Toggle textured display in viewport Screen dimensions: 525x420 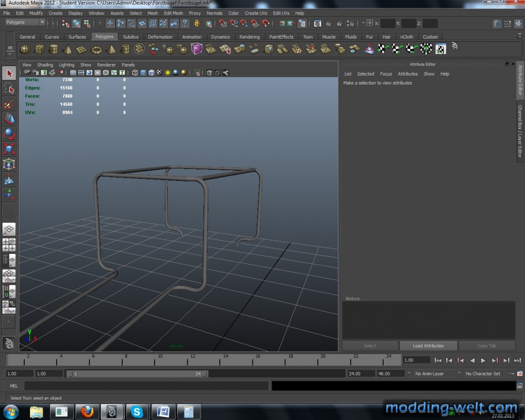(x=160, y=73)
